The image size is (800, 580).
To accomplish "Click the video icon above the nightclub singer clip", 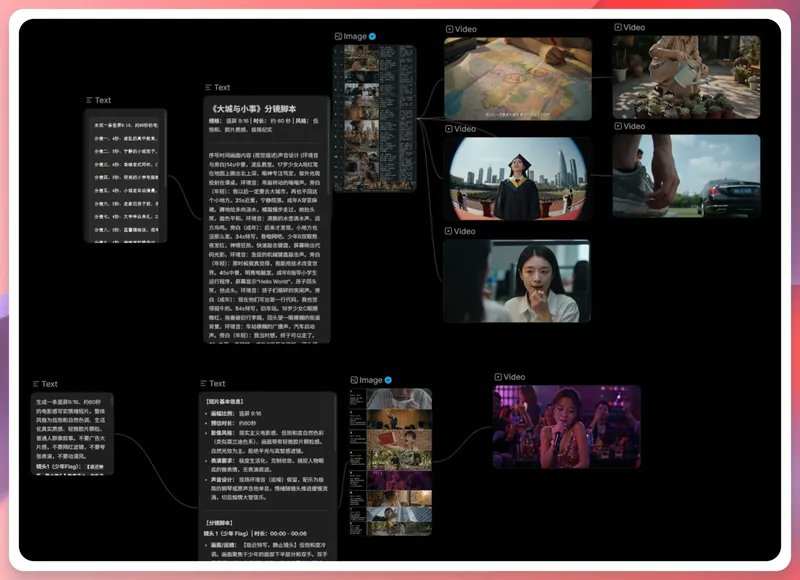I will coord(498,377).
